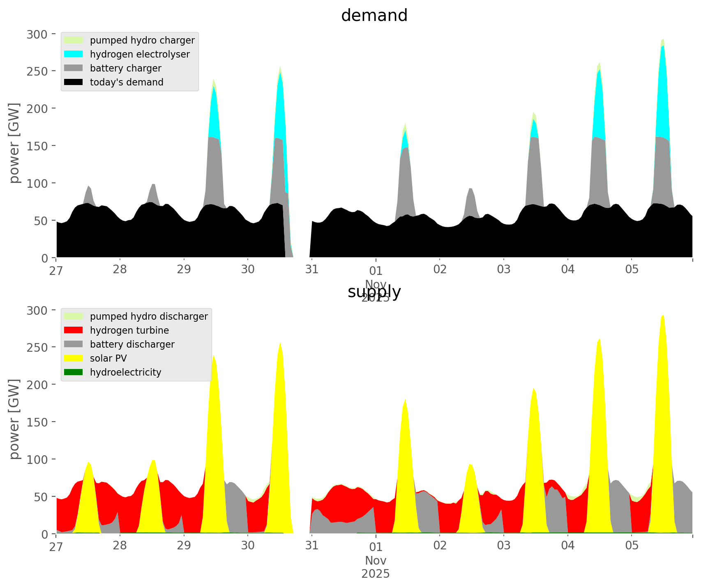The image size is (701, 588).
Task: Click date 05 on the demand chart x-axis
Action: click(x=632, y=270)
